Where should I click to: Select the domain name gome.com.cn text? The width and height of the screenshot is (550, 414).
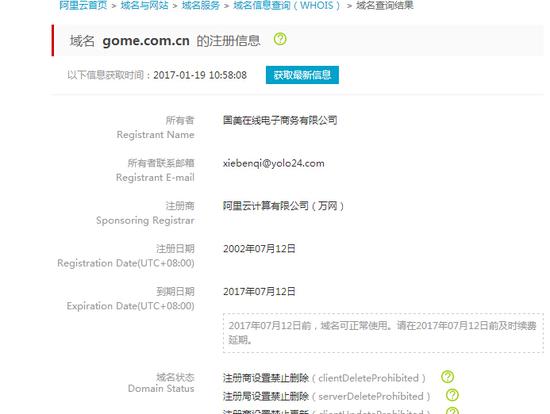tap(146, 41)
